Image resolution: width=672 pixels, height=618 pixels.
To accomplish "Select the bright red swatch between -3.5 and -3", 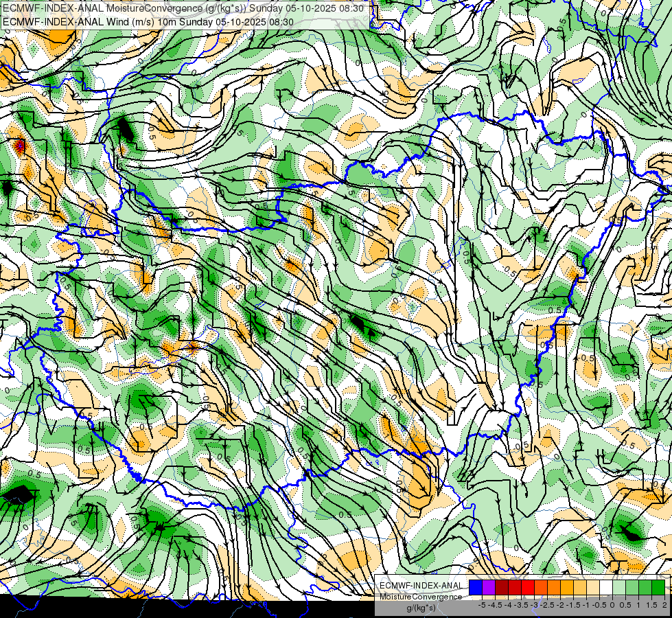I will pyautogui.click(x=528, y=588).
